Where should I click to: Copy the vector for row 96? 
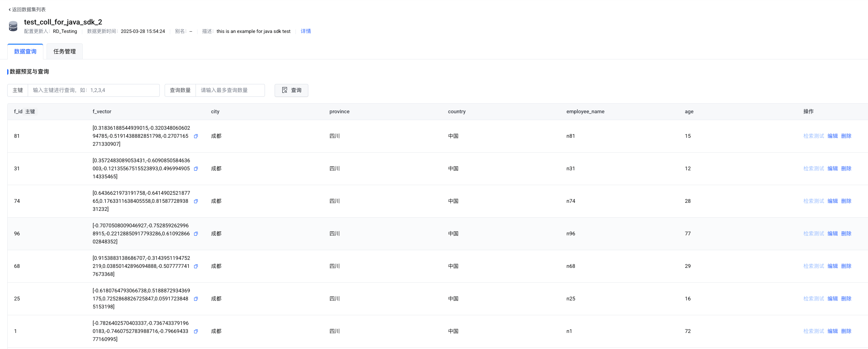point(196,234)
